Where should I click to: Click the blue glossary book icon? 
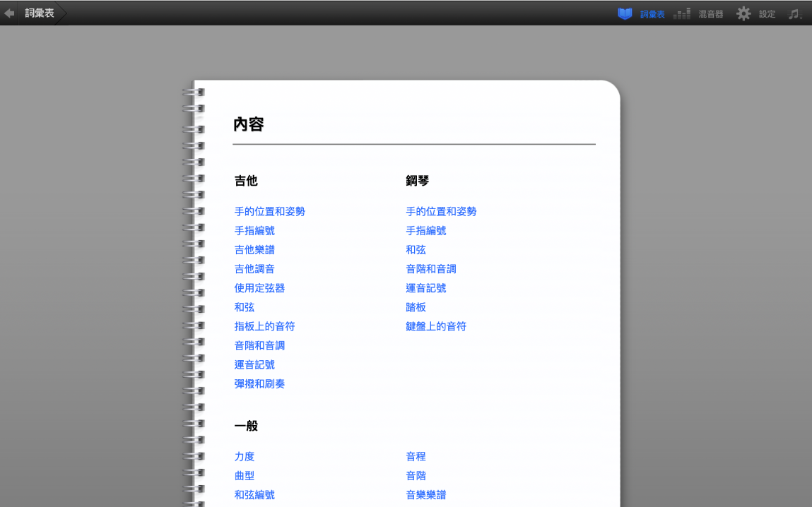point(625,13)
